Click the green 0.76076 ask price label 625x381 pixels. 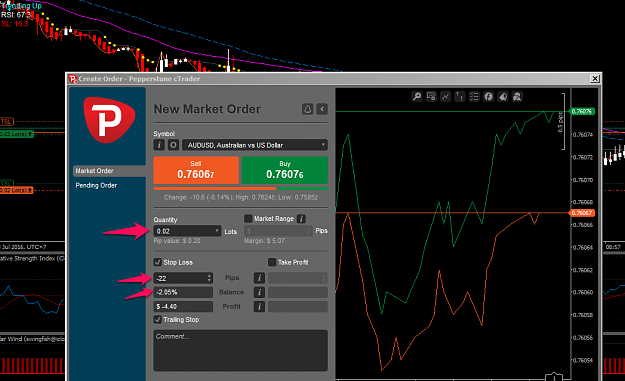(x=582, y=111)
